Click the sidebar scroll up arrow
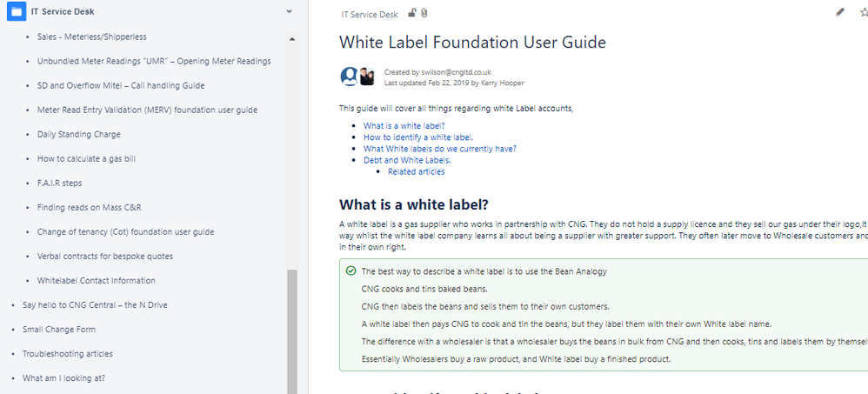Viewport: 868px width, 394px height. point(292,39)
